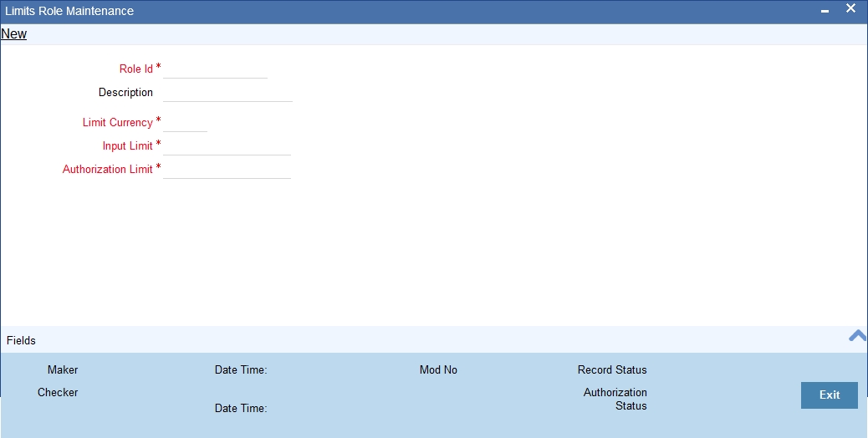Activate the Authorization Limit field
This screenshot has width=868, height=438.
[227, 169]
